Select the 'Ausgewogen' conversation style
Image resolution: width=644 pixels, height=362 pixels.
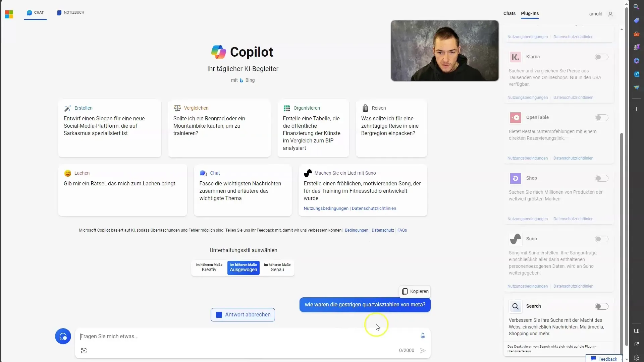point(243,267)
